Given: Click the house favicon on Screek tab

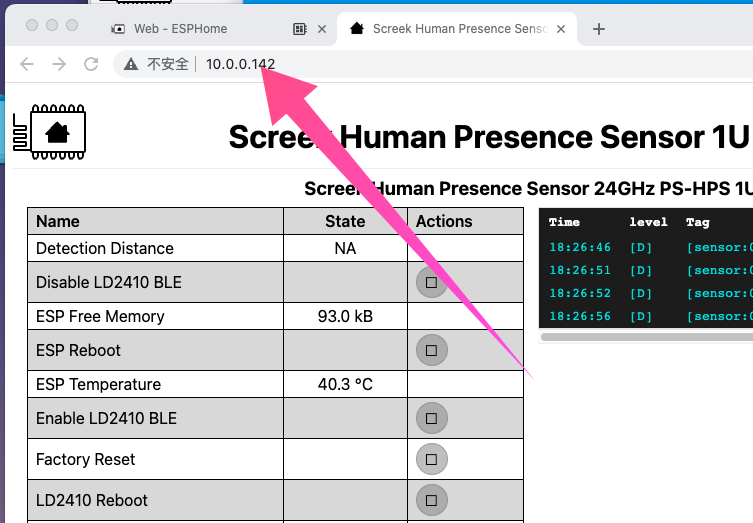Looking at the screenshot, I should click(357, 28).
